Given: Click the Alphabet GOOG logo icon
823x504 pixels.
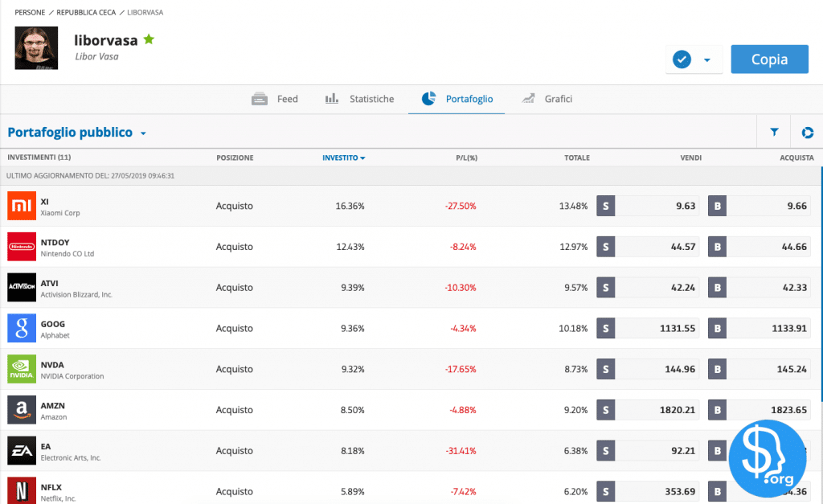Looking at the screenshot, I should pyautogui.click(x=22, y=328).
